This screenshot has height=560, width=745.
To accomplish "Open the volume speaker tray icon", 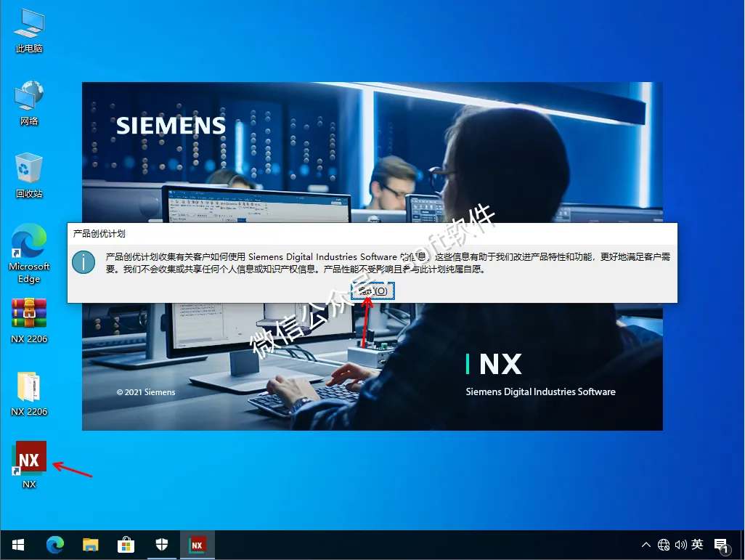I will [x=681, y=545].
